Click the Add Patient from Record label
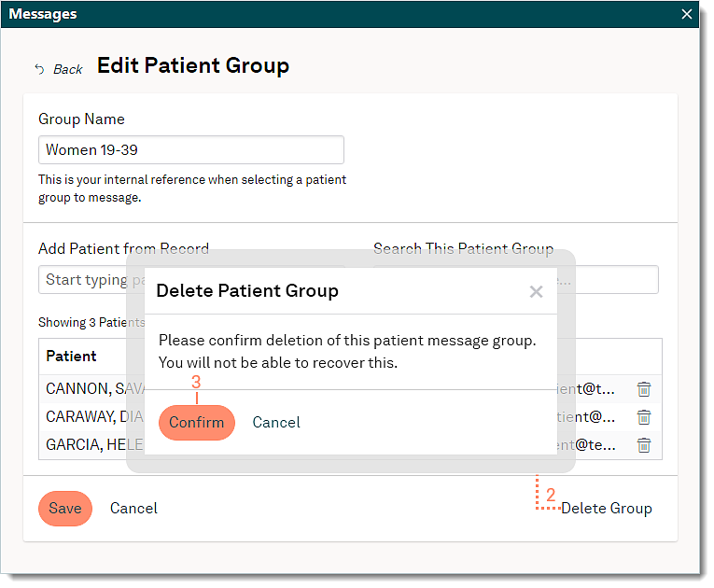This screenshot has width=714, height=588. point(123,248)
